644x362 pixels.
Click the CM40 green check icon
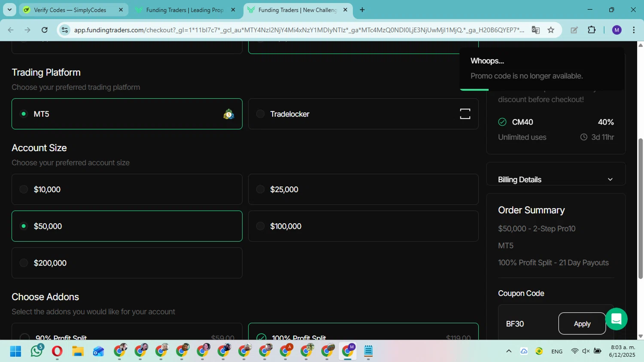coord(502,122)
